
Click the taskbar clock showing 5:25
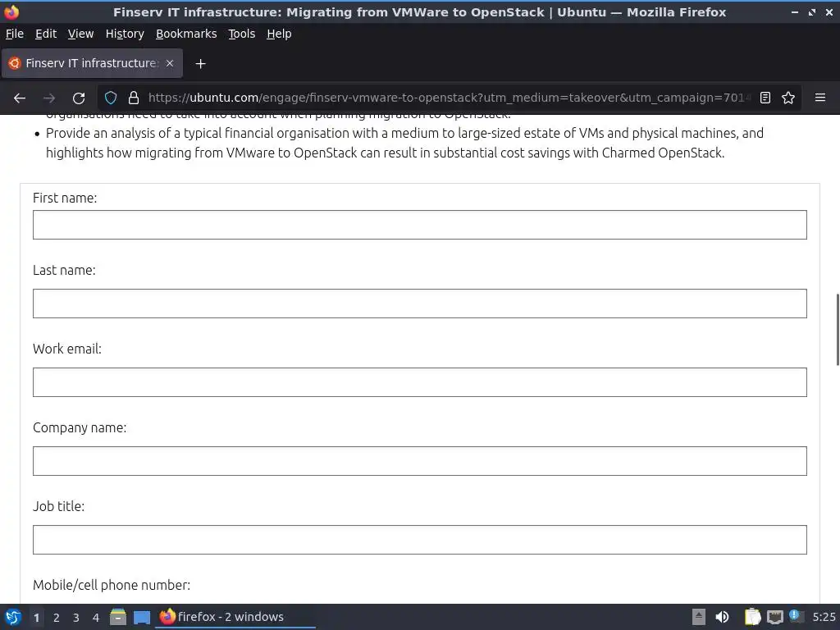point(824,617)
